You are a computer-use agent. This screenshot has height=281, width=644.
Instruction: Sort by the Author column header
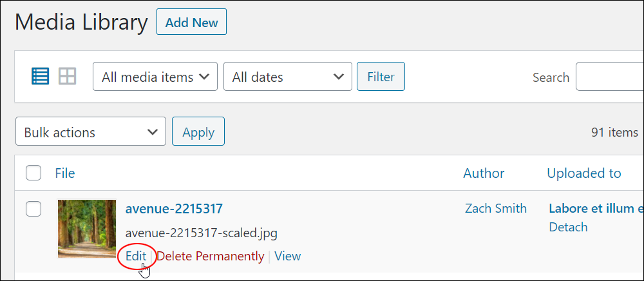tap(484, 173)
